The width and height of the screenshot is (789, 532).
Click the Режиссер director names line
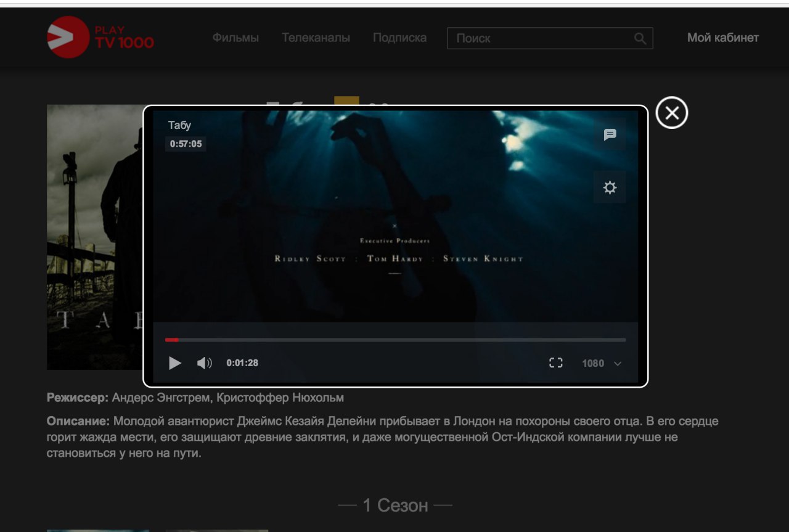click(x=195, y=398)
